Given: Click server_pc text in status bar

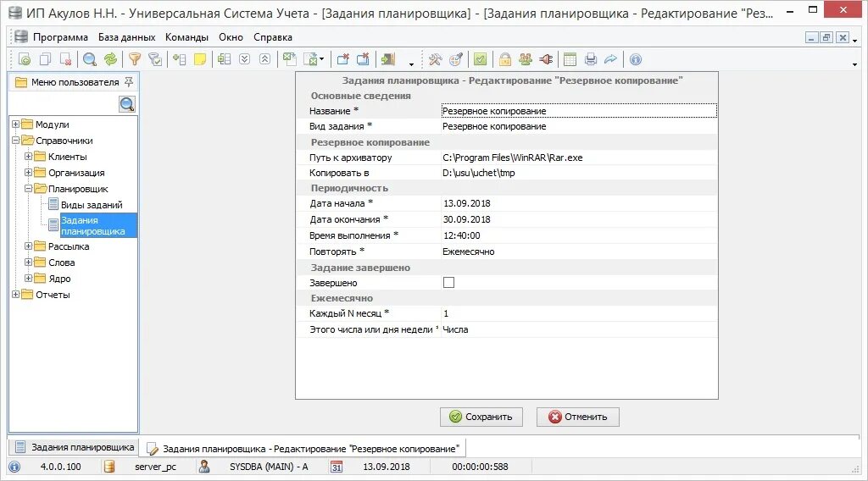Looking at the screenshot, I should [156, 467].
